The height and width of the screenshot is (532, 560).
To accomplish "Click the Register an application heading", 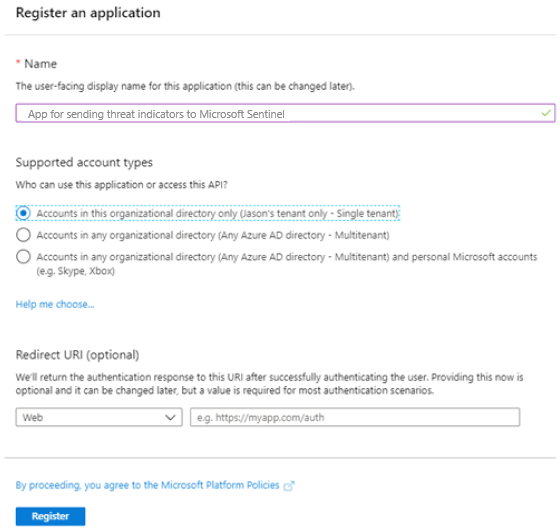I will point(88,13).
